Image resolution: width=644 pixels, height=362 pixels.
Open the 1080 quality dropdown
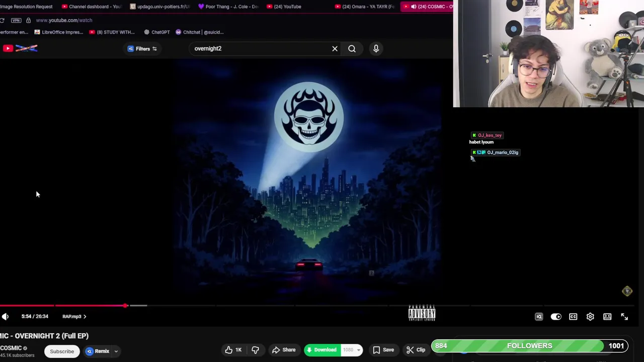click(352, 350)
